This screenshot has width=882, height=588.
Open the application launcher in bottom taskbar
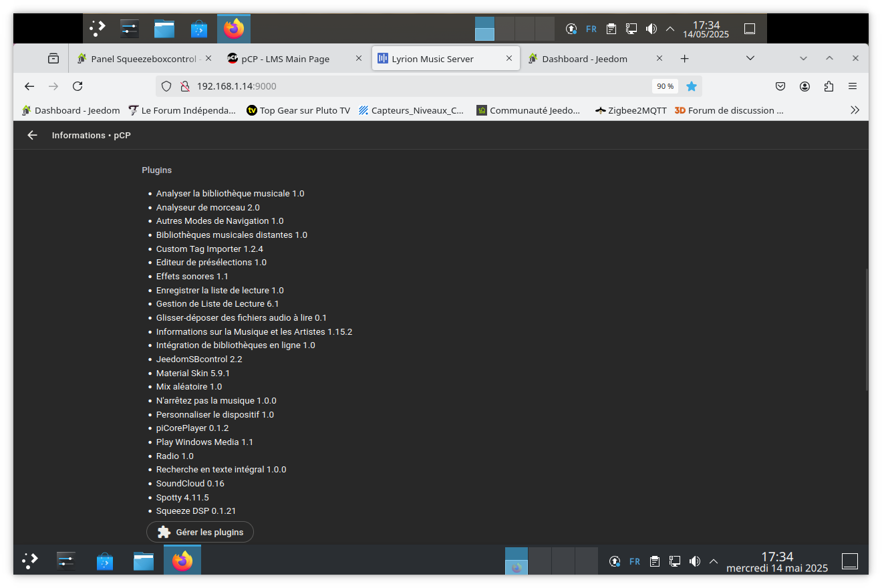click(x=30, y=561)
